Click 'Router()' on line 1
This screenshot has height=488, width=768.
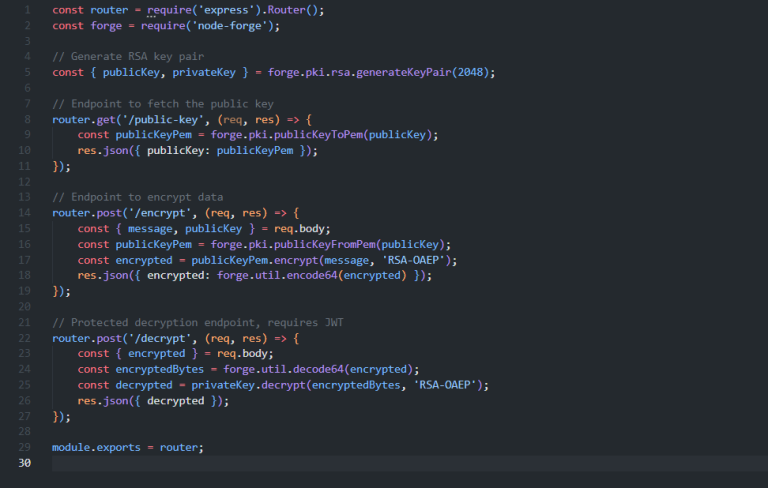[293, 10]
